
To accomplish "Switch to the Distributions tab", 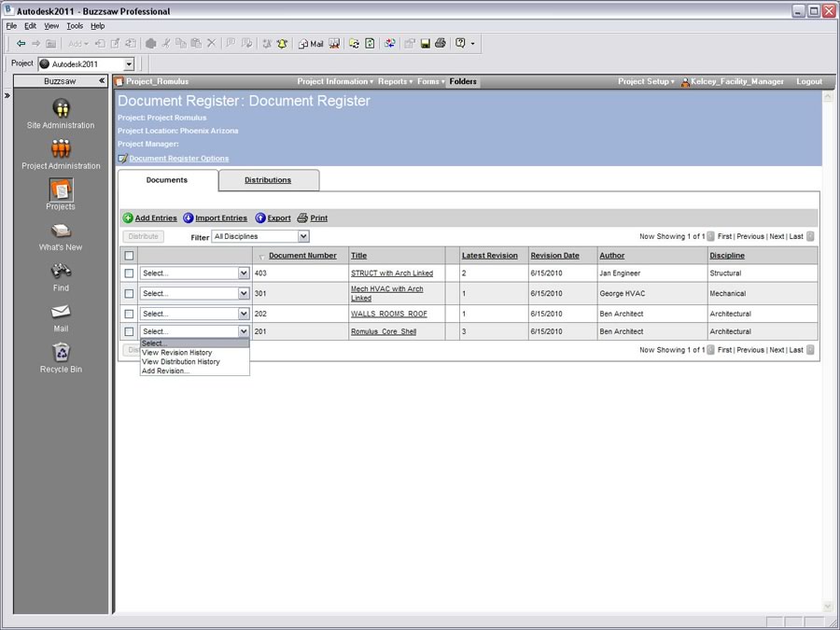I will 268,180.
